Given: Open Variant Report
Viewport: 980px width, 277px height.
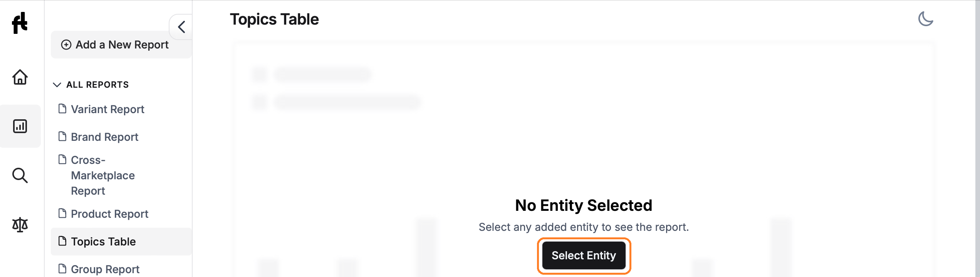Looking at the screenshot, I should [x=107, y=109].
